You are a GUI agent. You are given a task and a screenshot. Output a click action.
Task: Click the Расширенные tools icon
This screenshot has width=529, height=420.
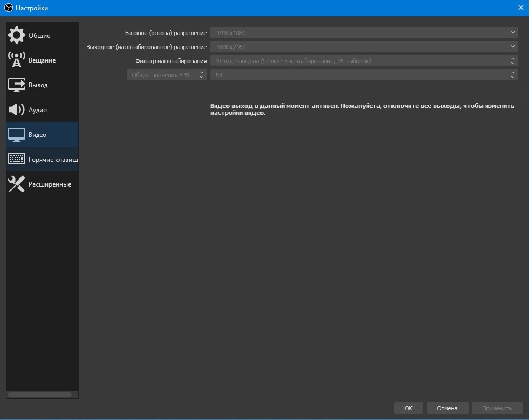[x=17, y=184]
